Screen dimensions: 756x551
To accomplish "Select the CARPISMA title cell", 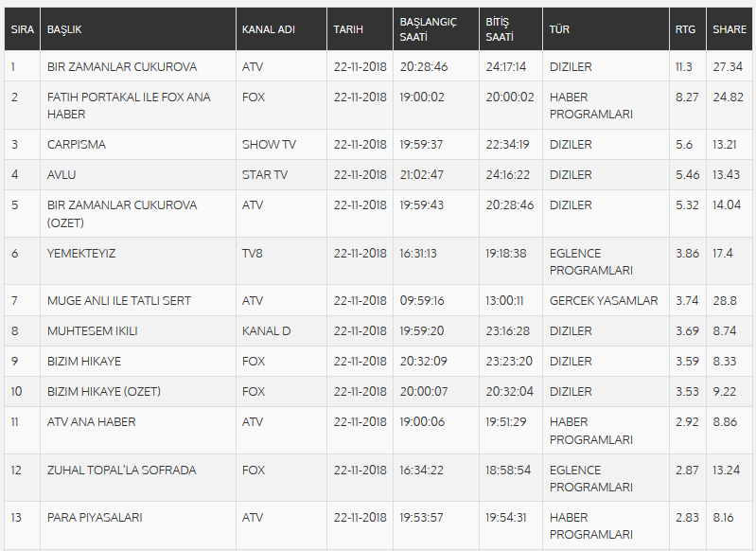I will pos(77,145).
